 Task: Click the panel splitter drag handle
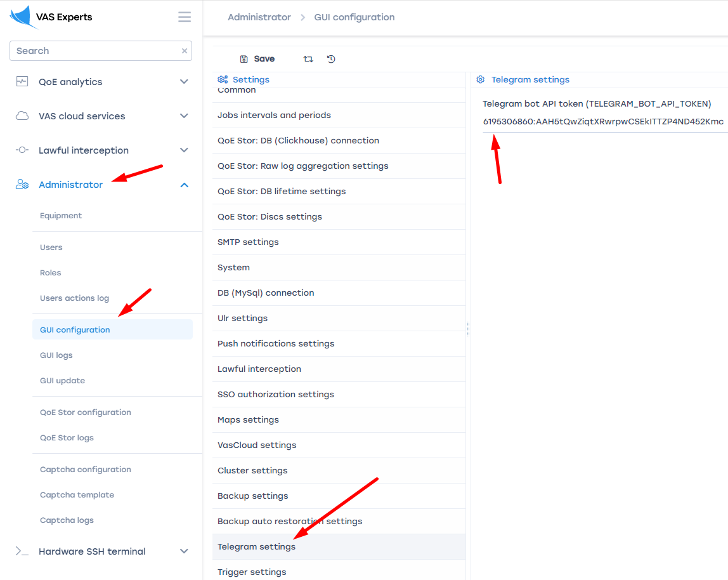[x=468, y=329]
